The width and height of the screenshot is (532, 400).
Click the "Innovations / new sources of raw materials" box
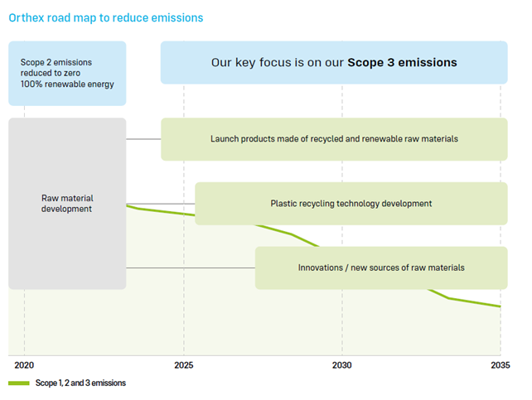click(x=381, y=267)
